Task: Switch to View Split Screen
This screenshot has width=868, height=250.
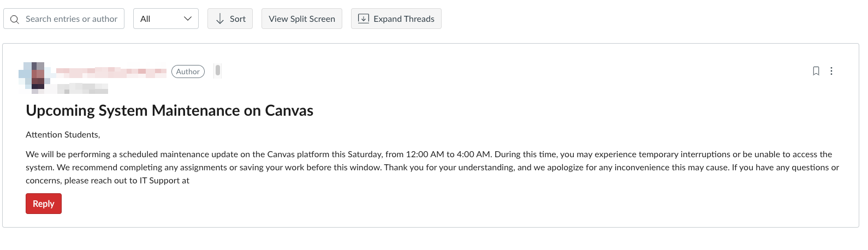Action: click(301, 19)
